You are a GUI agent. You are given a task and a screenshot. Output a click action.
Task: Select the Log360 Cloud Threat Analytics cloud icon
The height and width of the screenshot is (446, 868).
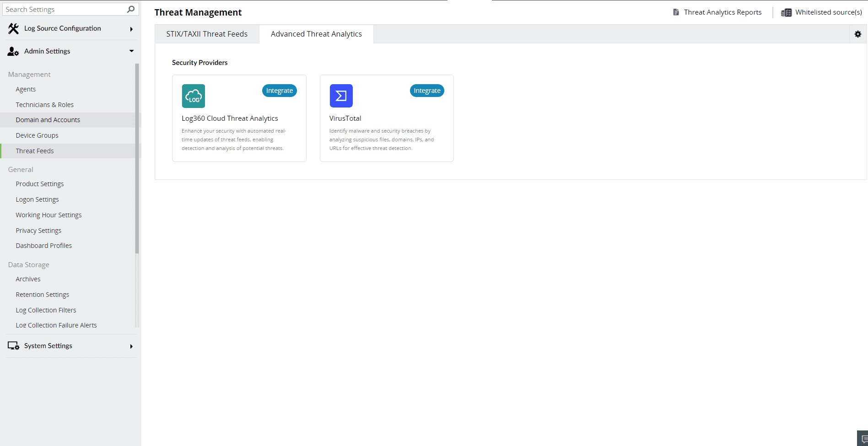[x=193, y=96]
